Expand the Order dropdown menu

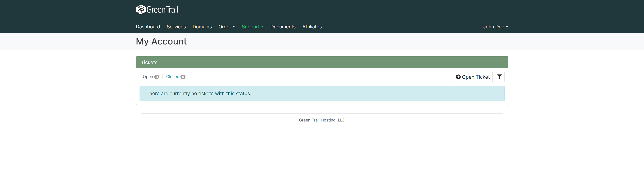227,27
